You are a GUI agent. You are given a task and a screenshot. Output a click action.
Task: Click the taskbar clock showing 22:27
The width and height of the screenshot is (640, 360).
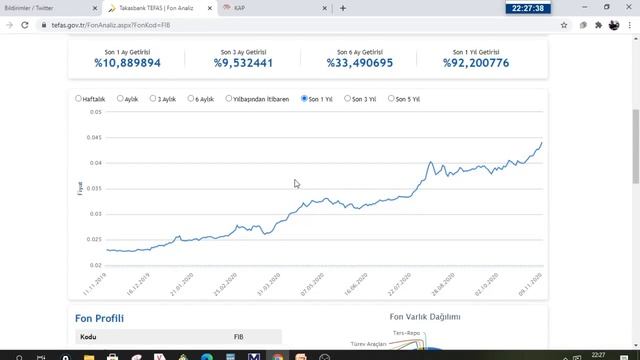pyautogui.click(x=598, y=355)
